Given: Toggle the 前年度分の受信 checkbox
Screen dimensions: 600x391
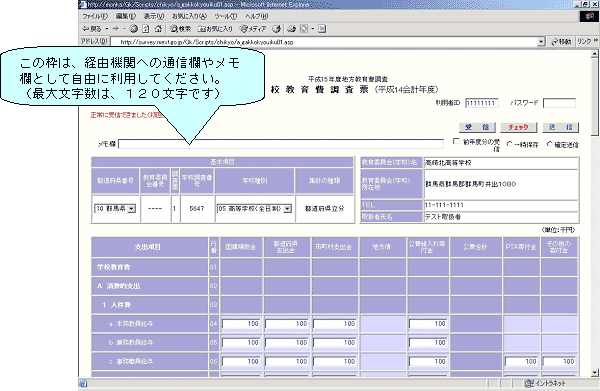Looking at the screenshot, I should (456, 141).
